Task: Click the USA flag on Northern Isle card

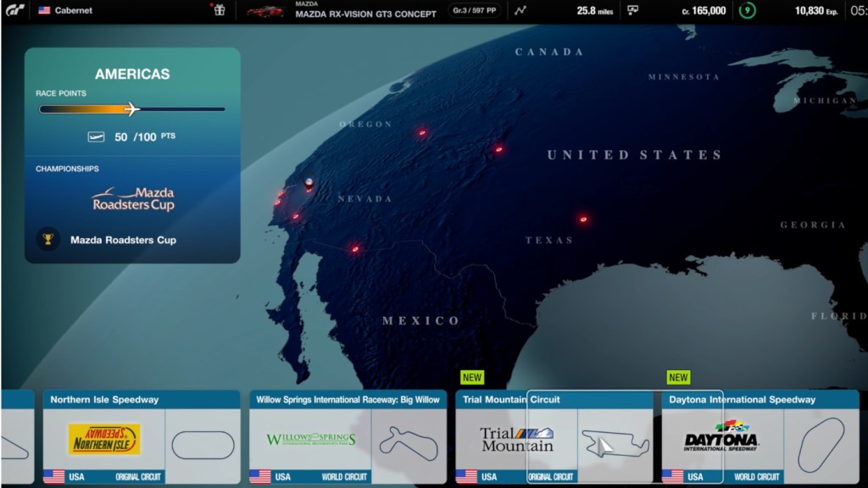Action: [53, 476]
